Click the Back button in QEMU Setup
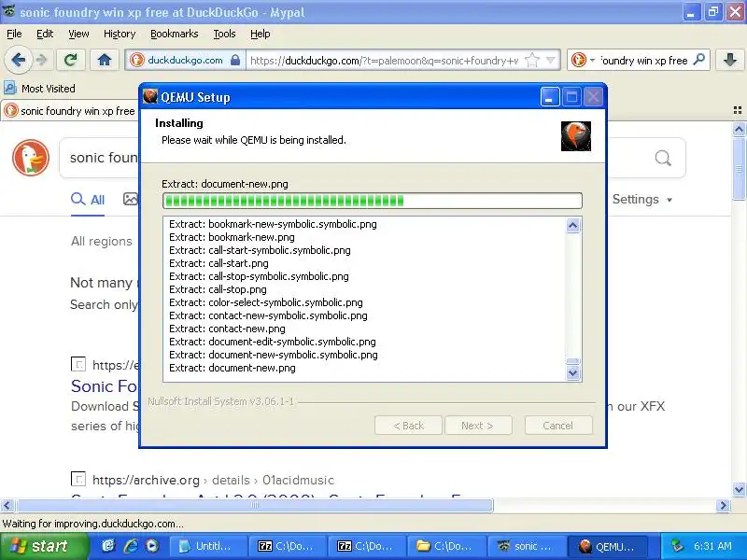 (x=408, y=426)
